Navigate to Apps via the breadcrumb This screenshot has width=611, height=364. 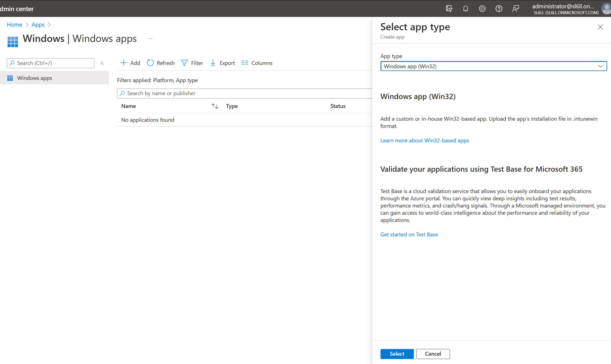pyautogui.click(x=38, y=24)
